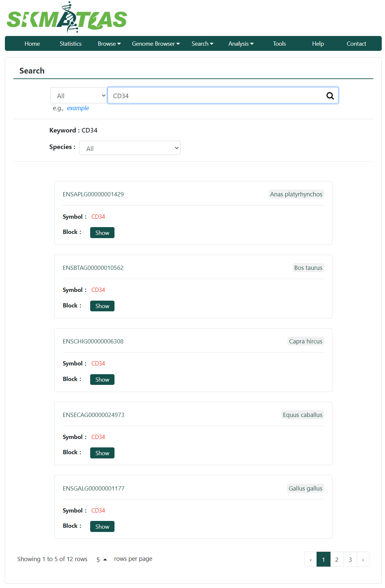385x588 pixels.
Task: Click the magnifier search icon
Action: click(330, 96)
